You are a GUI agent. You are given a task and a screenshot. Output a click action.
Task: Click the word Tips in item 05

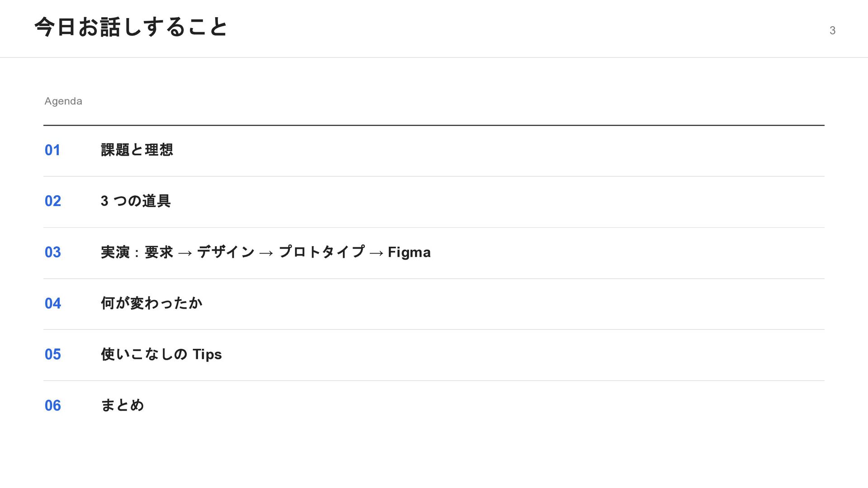click(x=207, y=354)
